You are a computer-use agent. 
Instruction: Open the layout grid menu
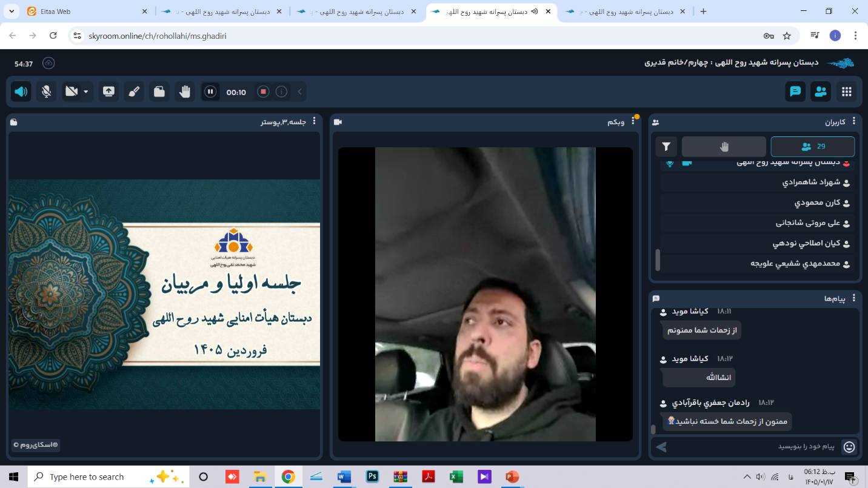pos(847,92)
